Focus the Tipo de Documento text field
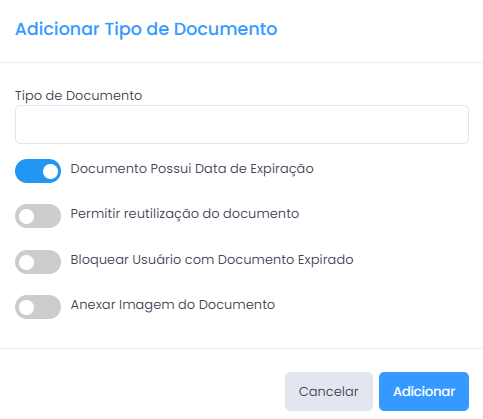Screen dimensions: 483x419 coord(242,125)
